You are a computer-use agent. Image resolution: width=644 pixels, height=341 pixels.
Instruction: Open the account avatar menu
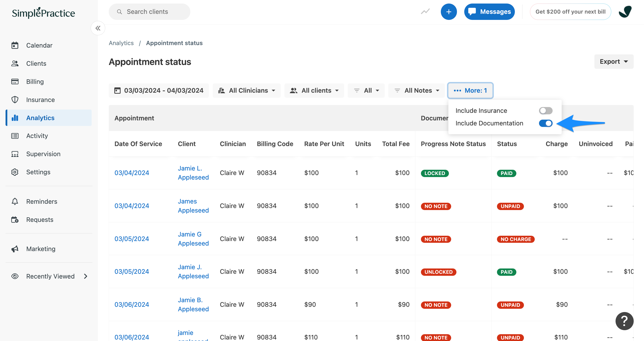[x=625, y=12]
